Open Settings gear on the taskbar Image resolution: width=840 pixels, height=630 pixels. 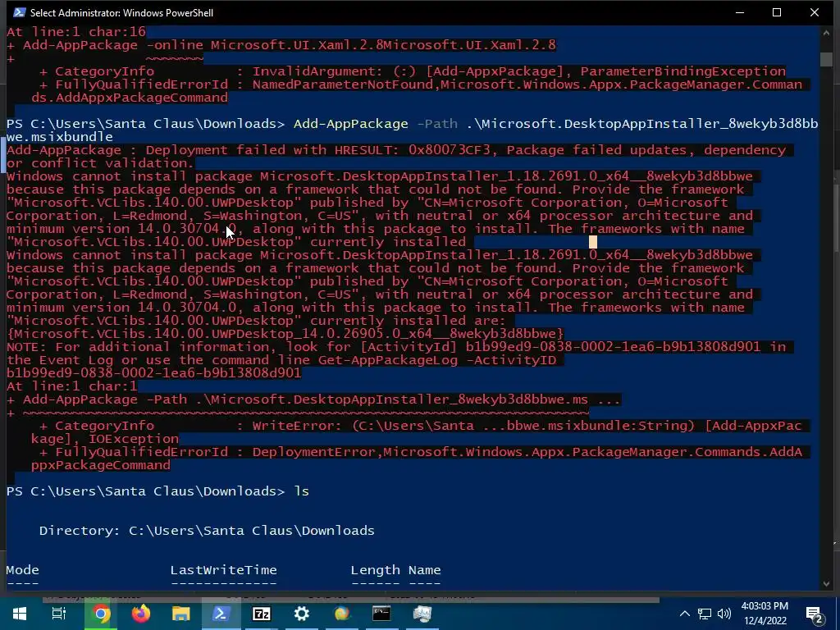pyautogui.click(x=302, y=614)
